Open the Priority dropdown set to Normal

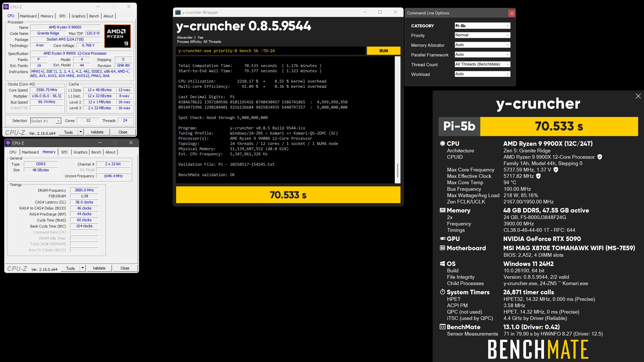482,35
